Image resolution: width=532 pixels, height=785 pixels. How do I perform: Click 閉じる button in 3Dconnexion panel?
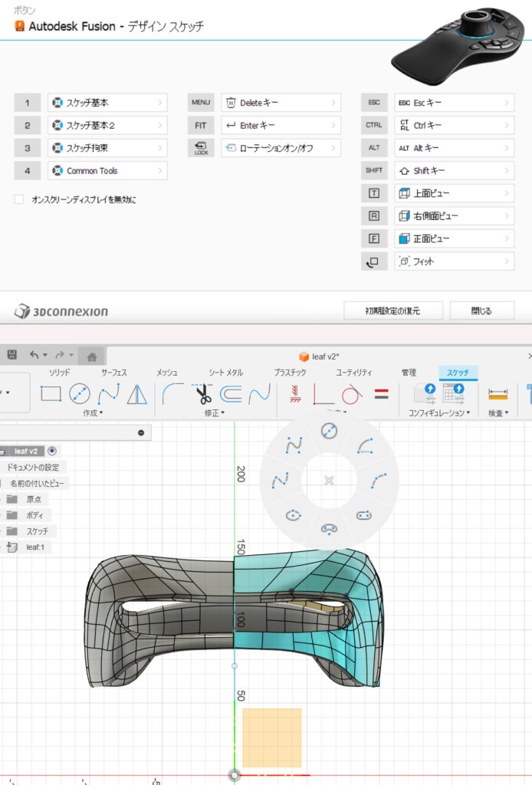(x=481, y=311)
